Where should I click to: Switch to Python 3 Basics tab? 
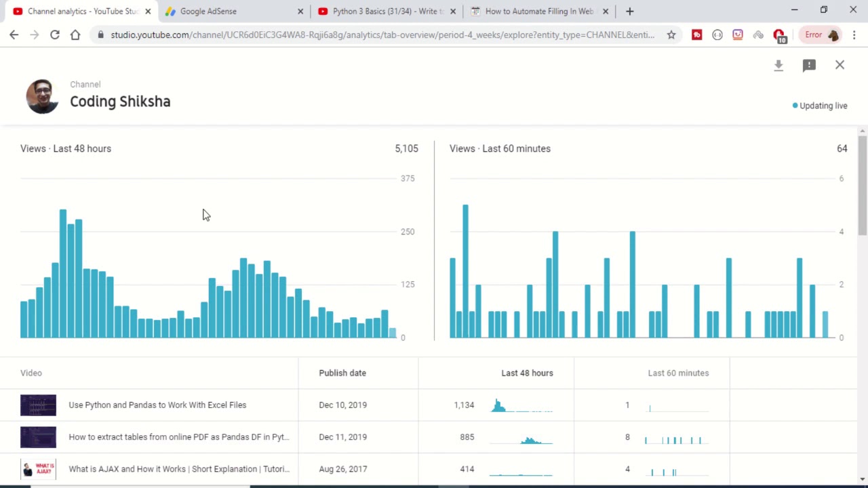click(383, 11)
